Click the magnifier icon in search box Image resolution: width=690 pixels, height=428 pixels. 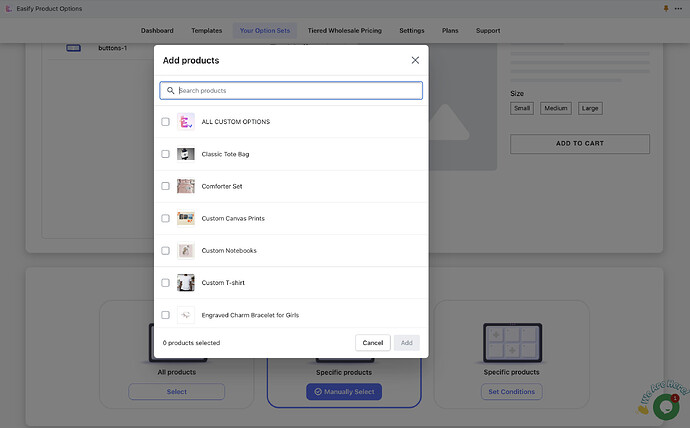(170, 91)
